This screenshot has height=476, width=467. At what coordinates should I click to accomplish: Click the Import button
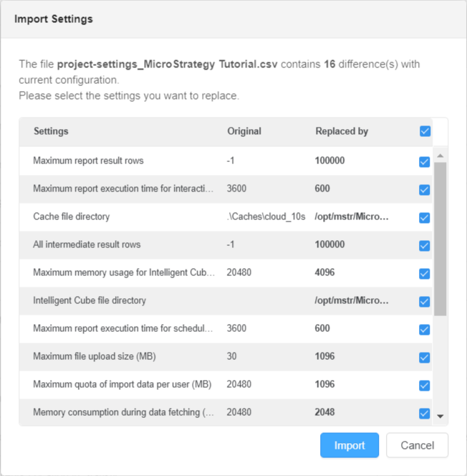(350, 445)
